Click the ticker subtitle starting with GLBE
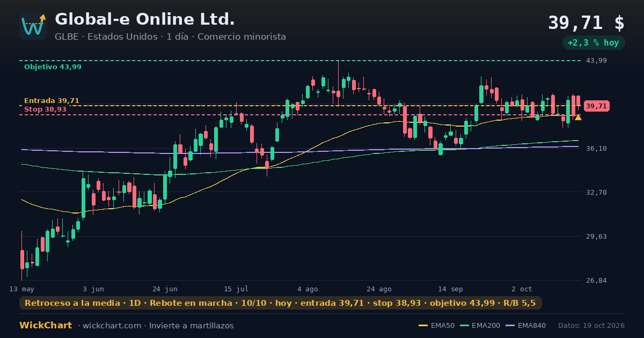 (170, 37)
